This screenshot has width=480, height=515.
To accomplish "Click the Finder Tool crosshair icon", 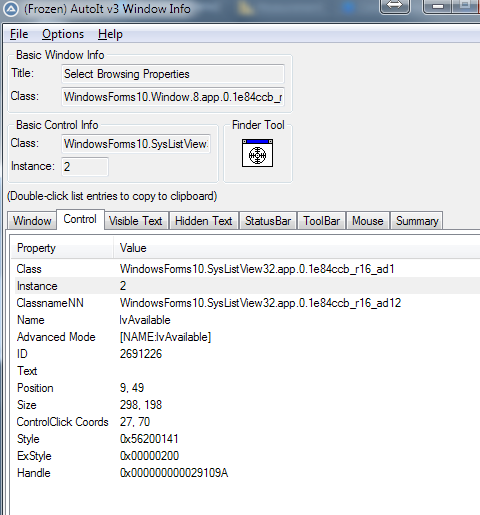I will click(257, 153).
